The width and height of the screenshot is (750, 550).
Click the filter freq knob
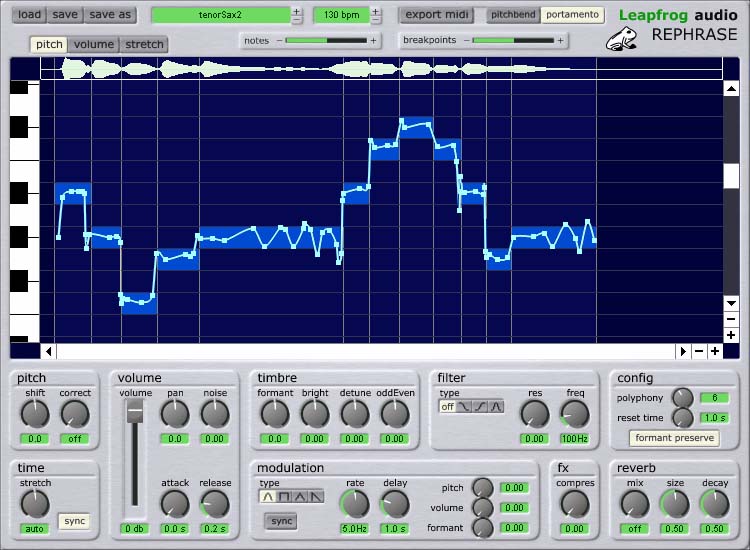pyautogui.click(x=574, y=414)
